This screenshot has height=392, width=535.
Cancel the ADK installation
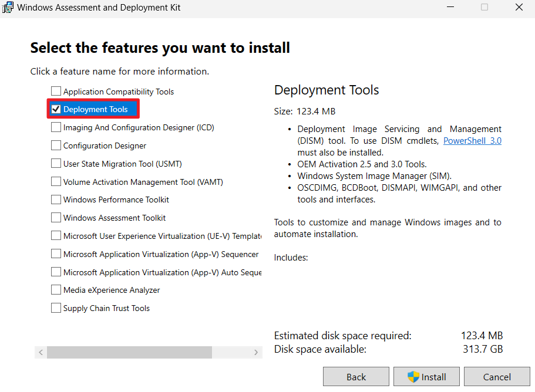click(x=497, y=376)
